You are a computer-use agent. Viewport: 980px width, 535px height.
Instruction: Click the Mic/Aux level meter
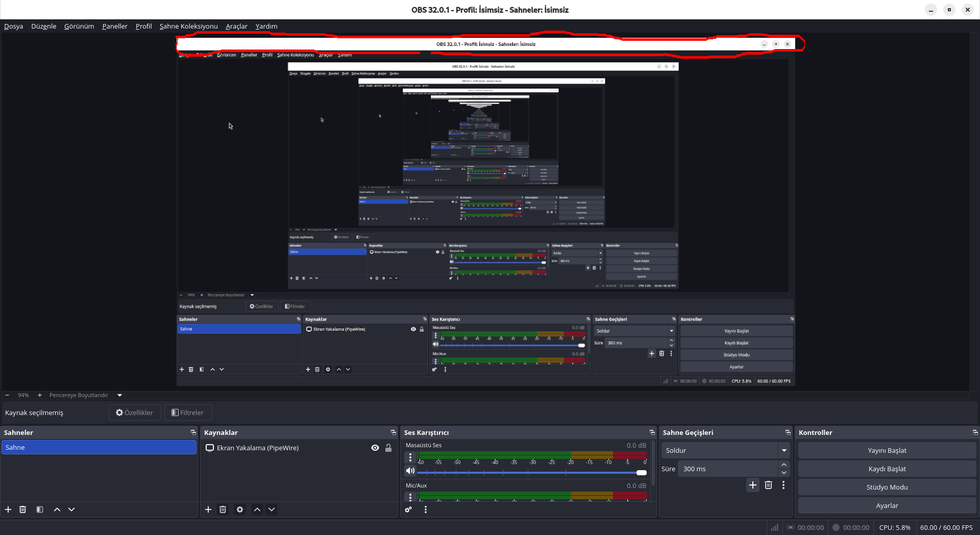(x=532, y=495)
